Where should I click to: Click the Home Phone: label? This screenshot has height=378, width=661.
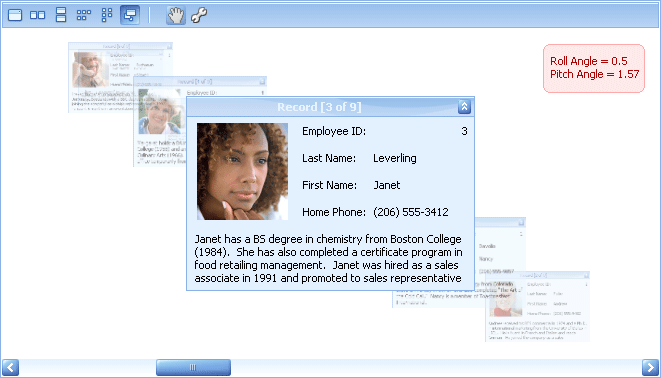pyautogui.click(x=334, y=212)
